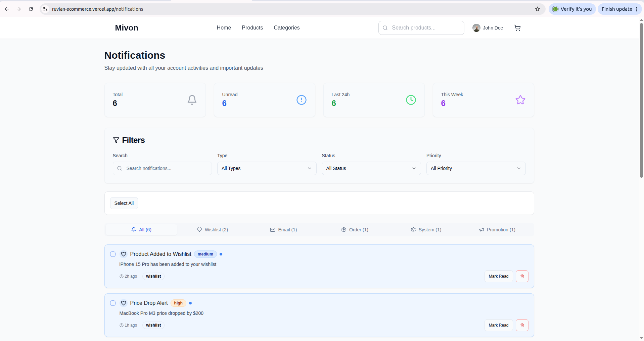
Task: Click the funnel icon beside Filters heading
Action: point(116,140)
